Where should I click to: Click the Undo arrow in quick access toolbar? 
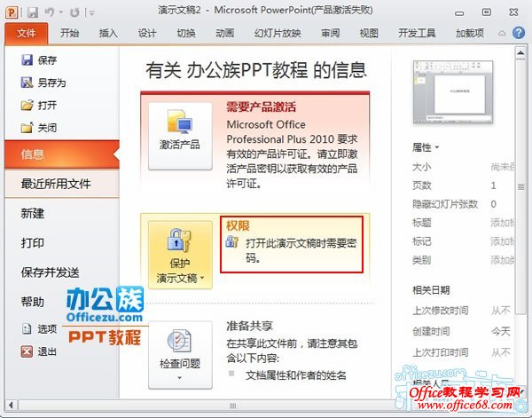(50, 12)
